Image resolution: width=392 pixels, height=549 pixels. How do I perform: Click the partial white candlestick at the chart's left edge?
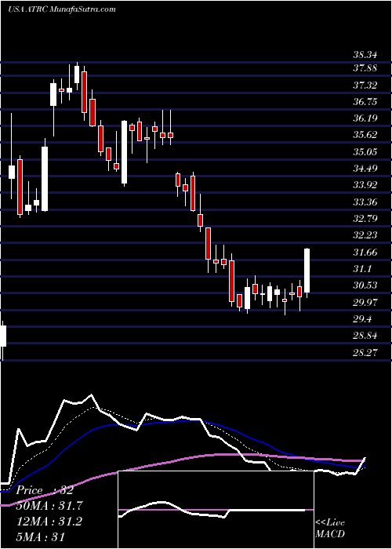pyautogui.click(x=3, y=336)
